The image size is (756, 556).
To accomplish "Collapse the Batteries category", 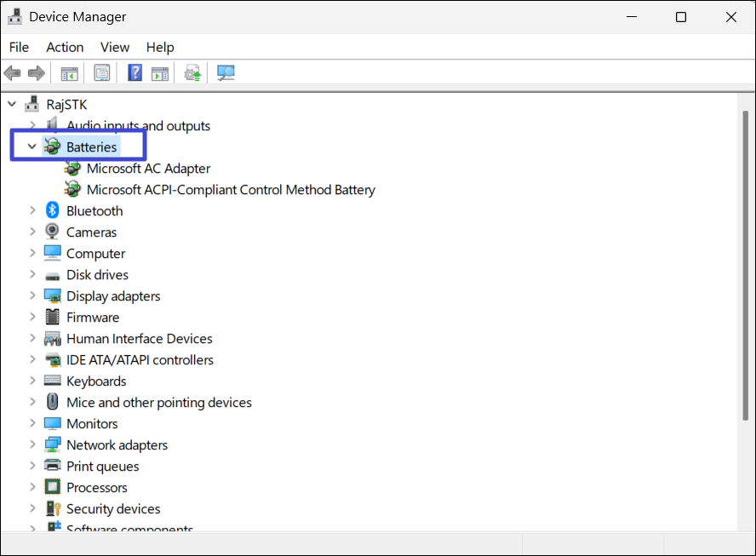I will pyautogui.click(x=32, y=146).
